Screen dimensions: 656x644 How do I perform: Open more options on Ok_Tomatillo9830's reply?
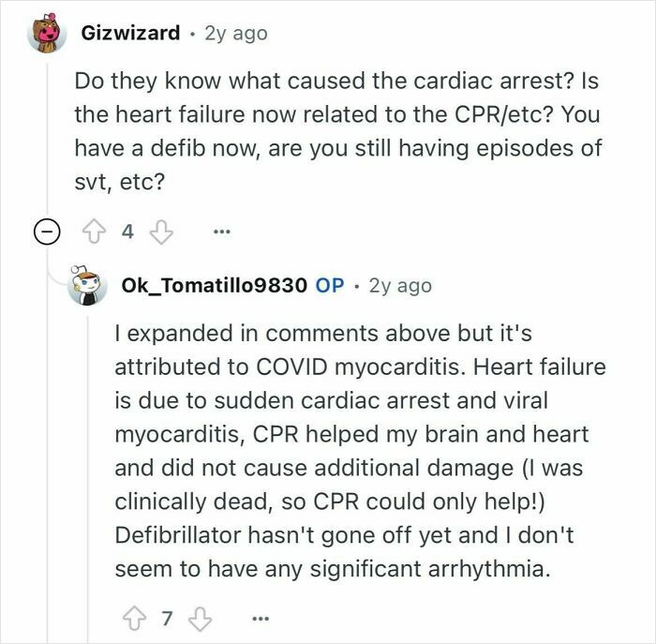[261, 618]
